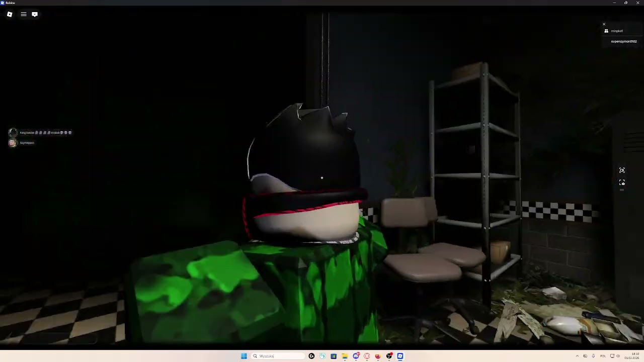
Task: Click the screen record icon below capture icon
Action: 622,183
